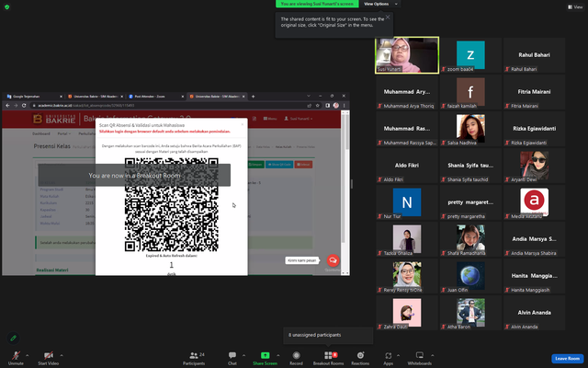588x368 pixels.
Task: Click the Universitas Bakrie logo
Action: [54, 119]
